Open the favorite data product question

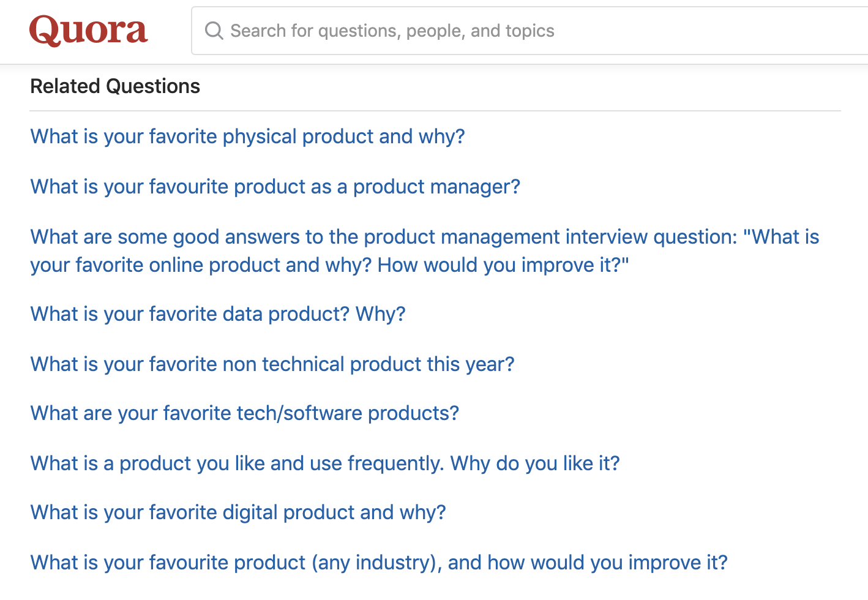coord(218,313)
